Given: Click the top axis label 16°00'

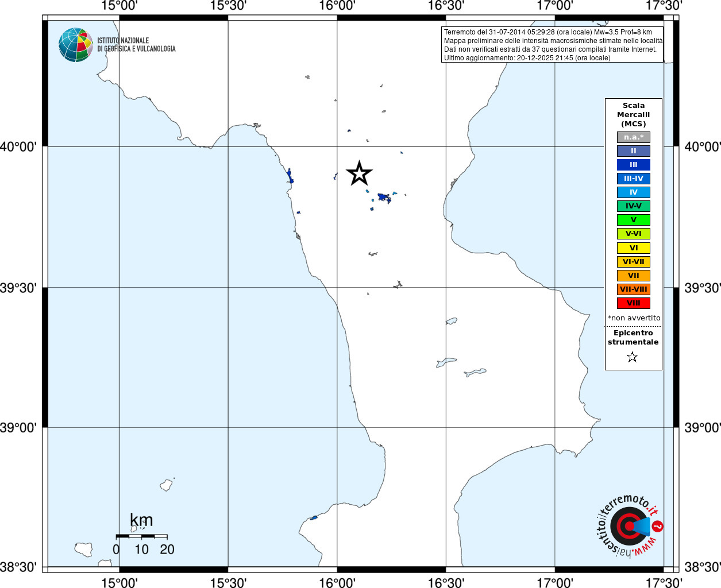Looking at the screenshot, I should click(x=337, y=6).
